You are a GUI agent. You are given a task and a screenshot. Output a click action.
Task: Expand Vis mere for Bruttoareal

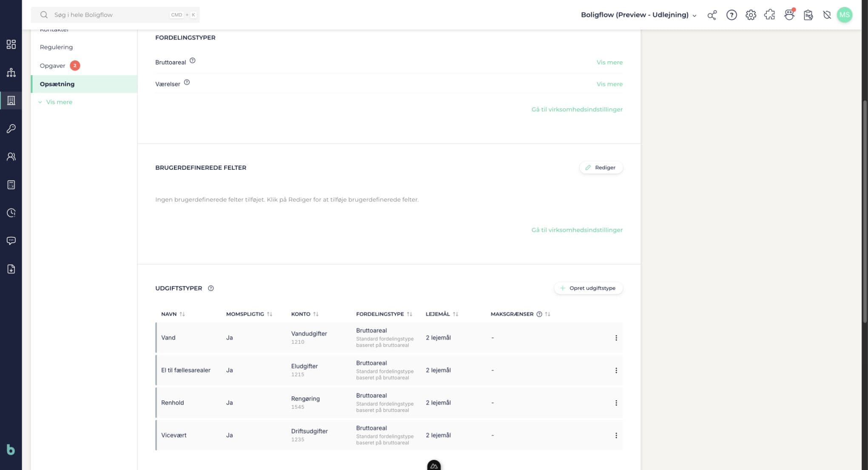(x=609, y=62)
